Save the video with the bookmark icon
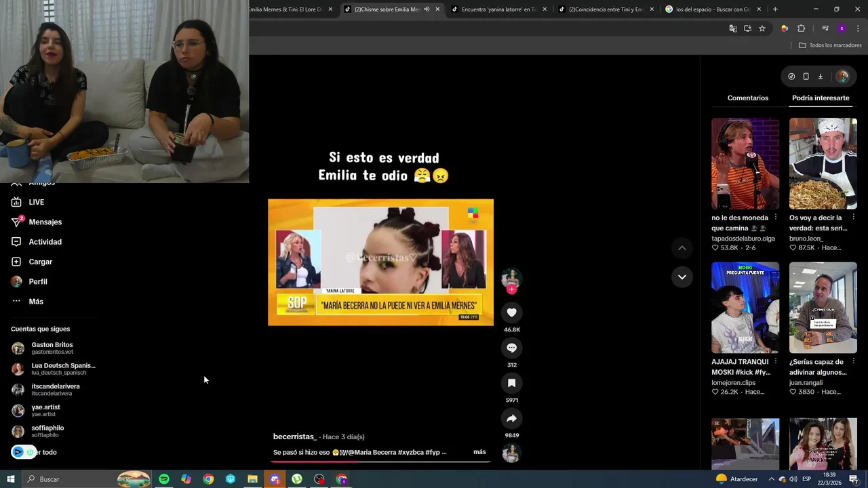This screenshot has height=488, width=868. (x=511, y=383)
